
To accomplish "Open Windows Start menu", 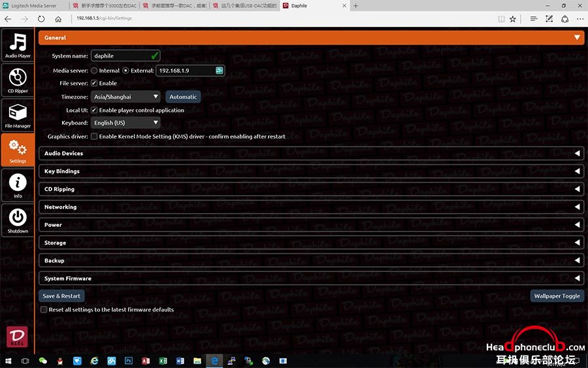I will point(8,361).
